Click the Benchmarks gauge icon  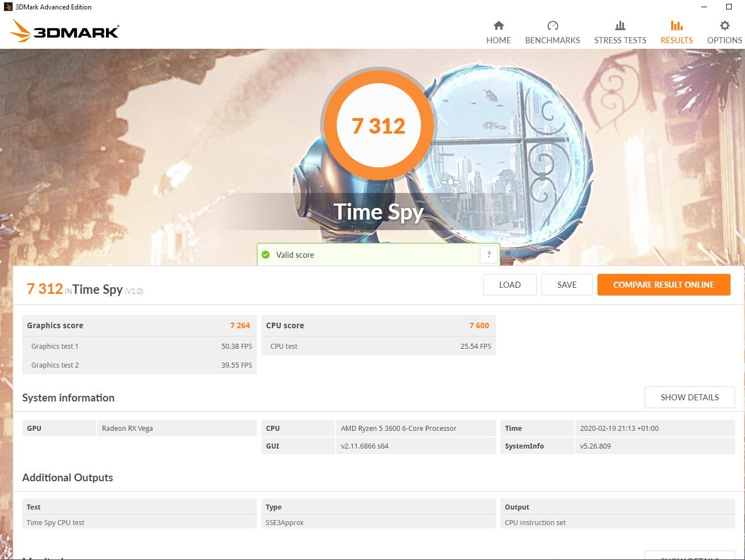tap(553, 26)
